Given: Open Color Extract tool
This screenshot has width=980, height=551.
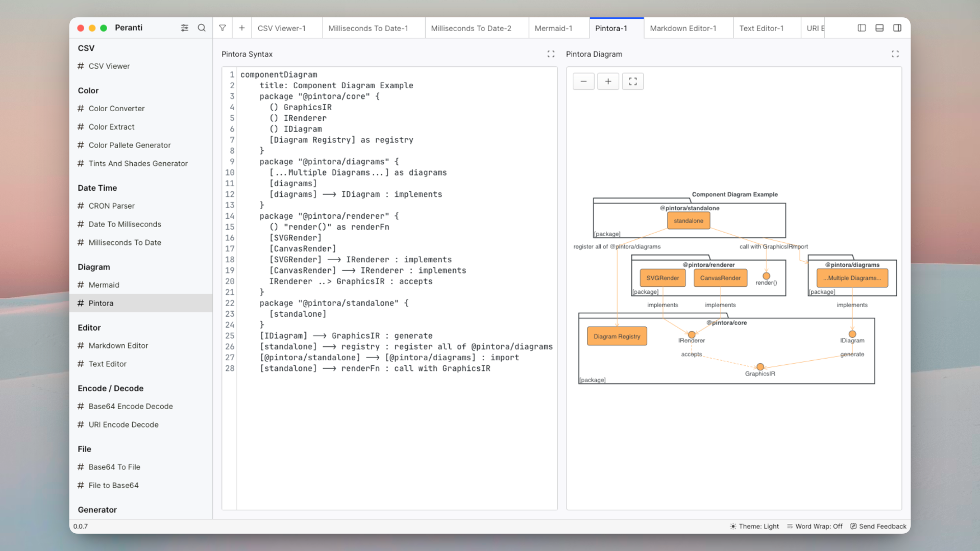Looking at the screenshot, I should point(141,127).
